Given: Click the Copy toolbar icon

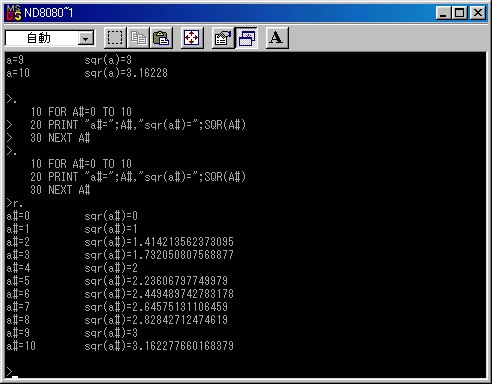Looking at the screenshot, I should (x=138, y=38).
